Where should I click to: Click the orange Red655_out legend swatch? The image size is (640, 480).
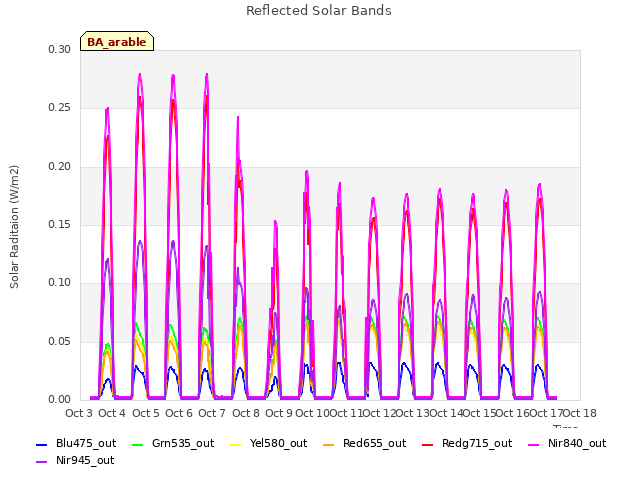329,444
